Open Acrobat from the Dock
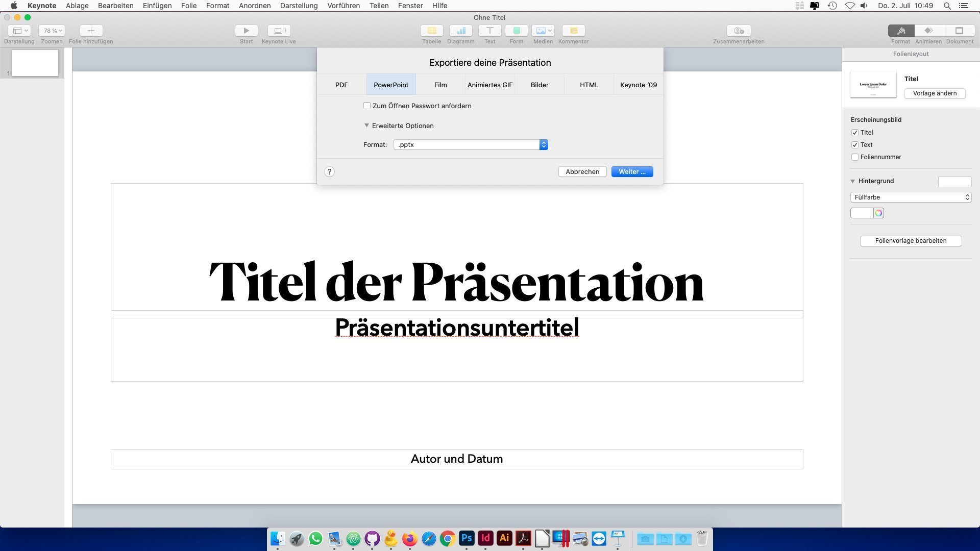Screen dimensions: 980x551 click(523, 538)
